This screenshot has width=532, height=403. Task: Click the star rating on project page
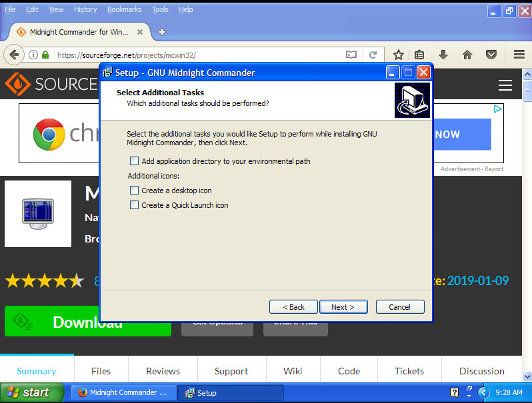(45, 280)
